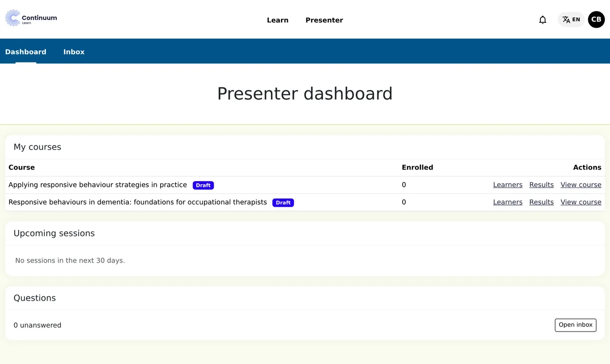Click the Continuum Learn logo
Screen dimensions: 610x364
tap(31, 19)
